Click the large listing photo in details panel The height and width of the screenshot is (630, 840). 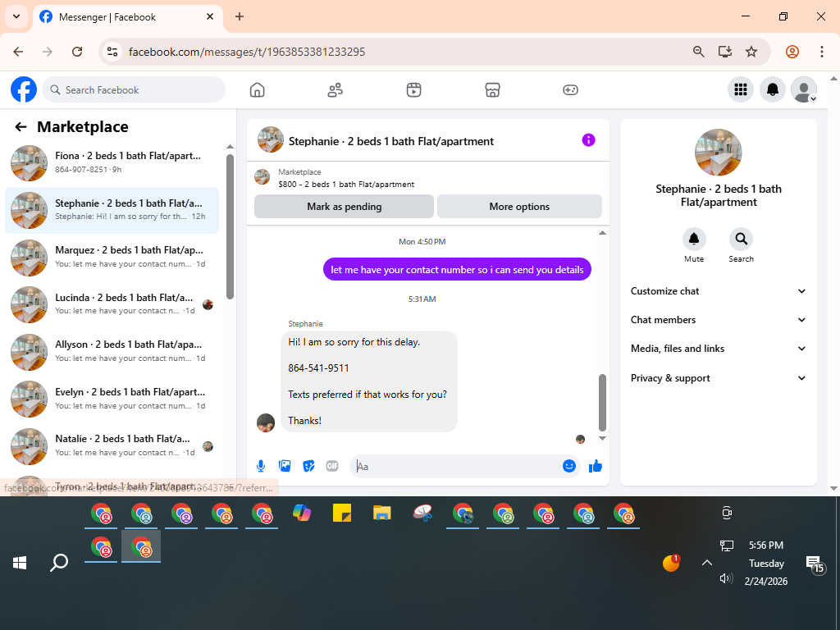(x=718, y=153)
